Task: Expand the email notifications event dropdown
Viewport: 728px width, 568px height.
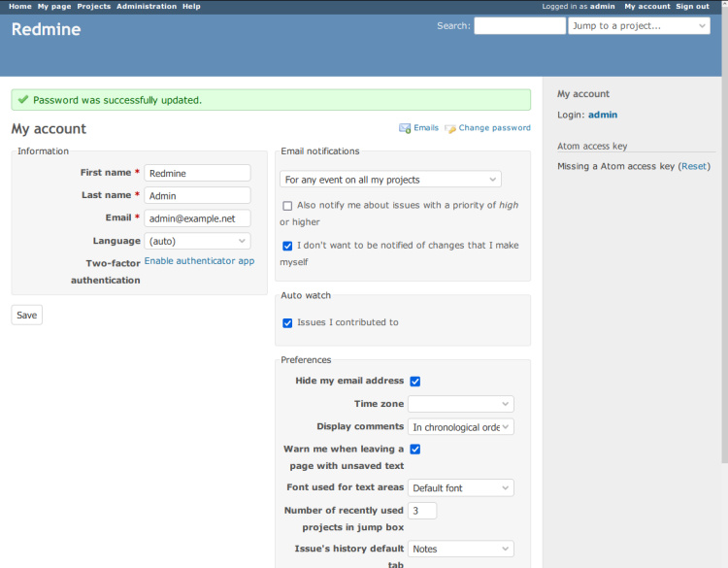Action: pos(390,180)
